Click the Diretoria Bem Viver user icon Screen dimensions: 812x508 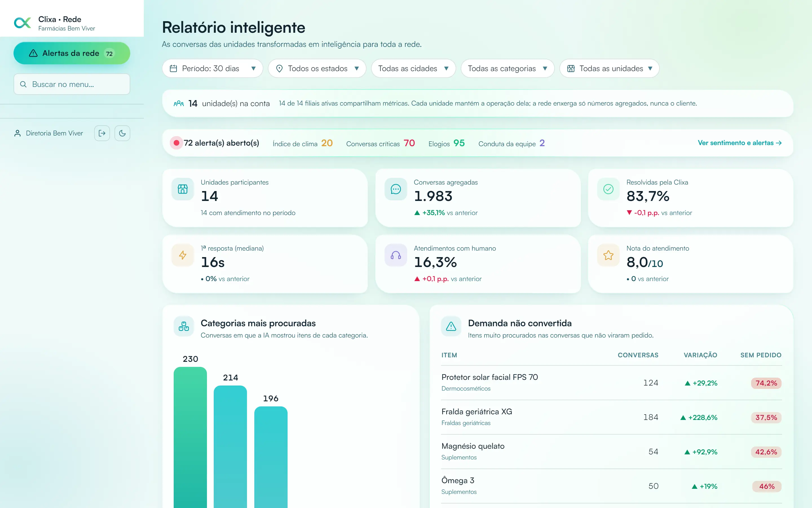point(17,133)
